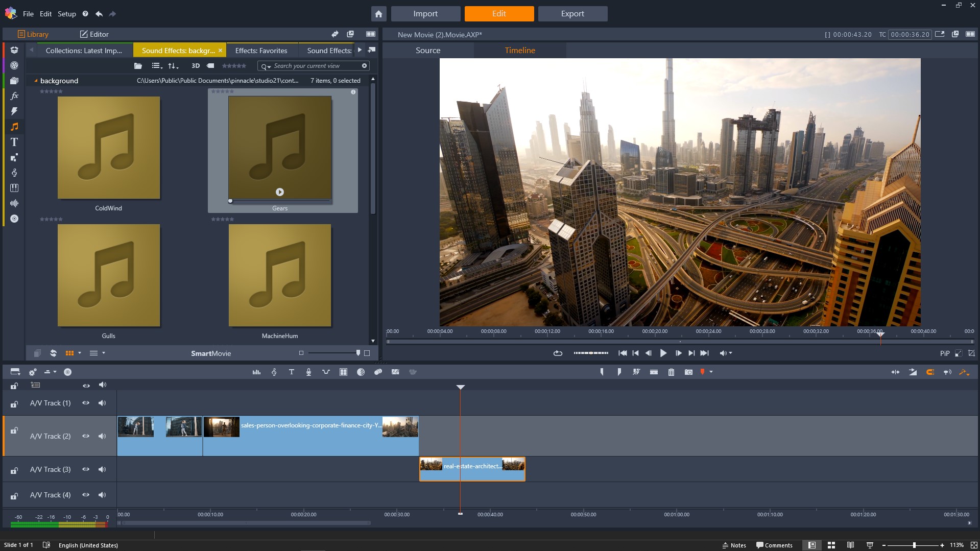Click the SmartMovie button
980x551 pixels.
pos(211,353)
